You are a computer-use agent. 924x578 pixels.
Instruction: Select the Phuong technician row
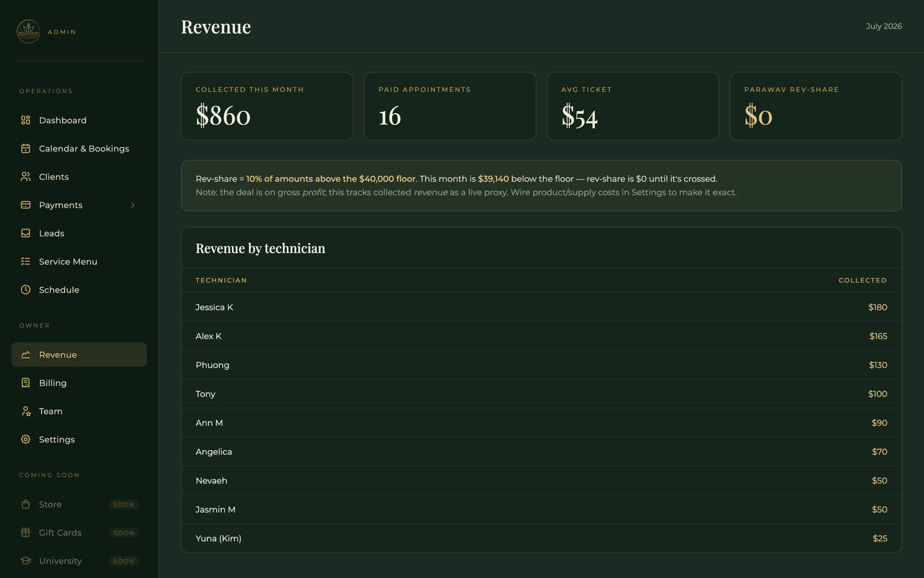pyautogui.click(x=541, y=365)
